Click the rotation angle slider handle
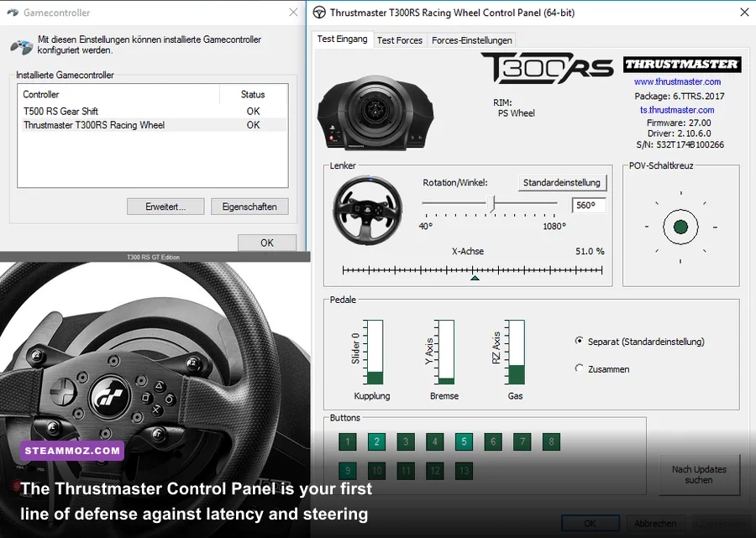 coord(491,204)
